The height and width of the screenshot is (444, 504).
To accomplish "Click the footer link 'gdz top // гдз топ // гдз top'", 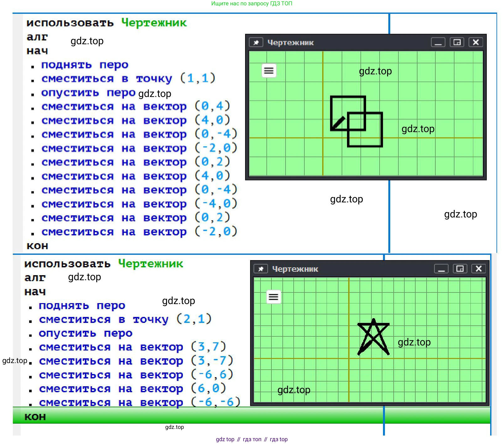I will 252,439.
